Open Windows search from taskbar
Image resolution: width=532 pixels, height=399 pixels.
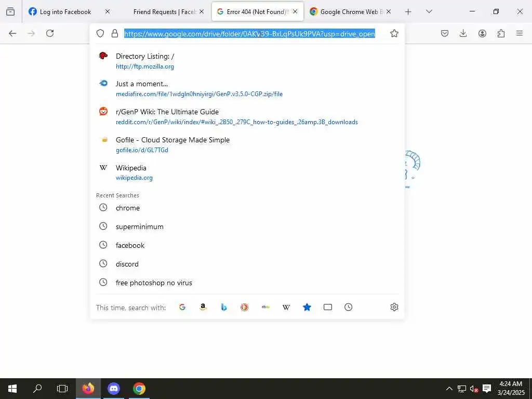[37, 389]
